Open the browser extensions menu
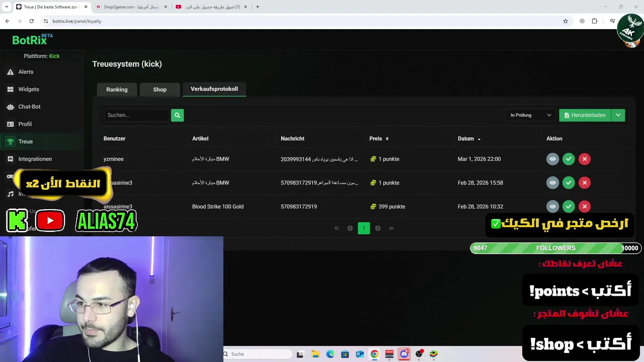 tap(595, 21)
